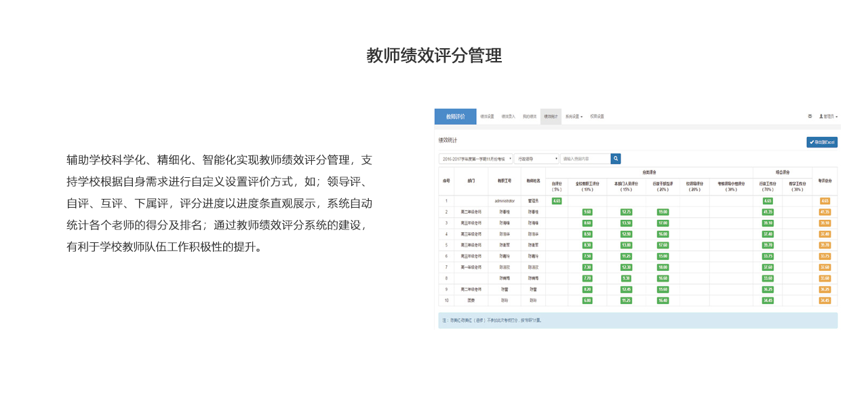
Task: Switch to the 绩效统计 tab
Action: (551, 117)
